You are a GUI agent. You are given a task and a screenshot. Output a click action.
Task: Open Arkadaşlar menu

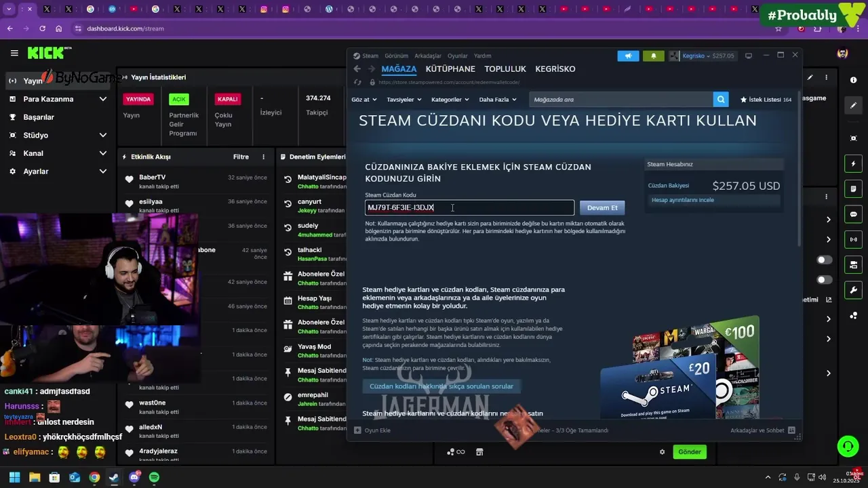[428, 56]
